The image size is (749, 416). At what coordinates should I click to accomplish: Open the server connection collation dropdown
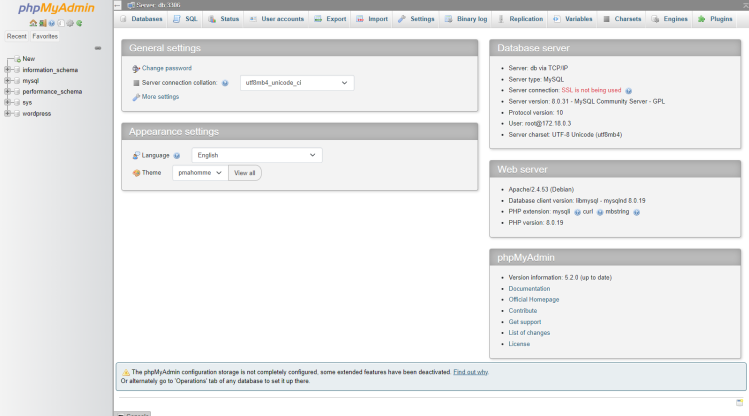(297, 83)
